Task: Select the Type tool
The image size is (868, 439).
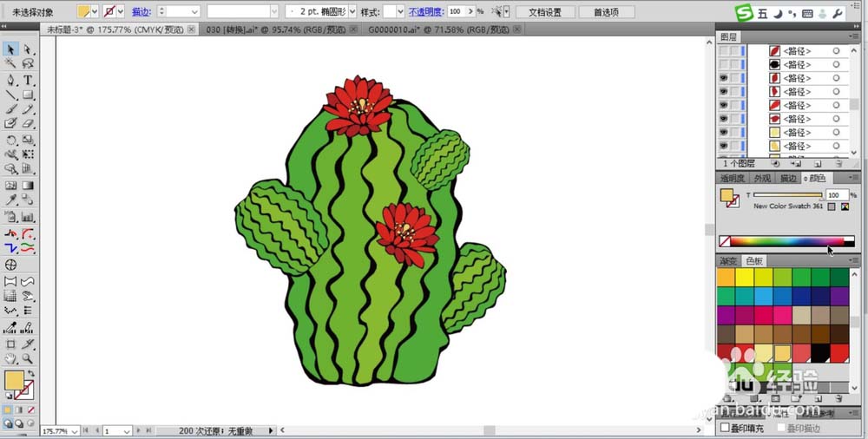Action: 28,81
